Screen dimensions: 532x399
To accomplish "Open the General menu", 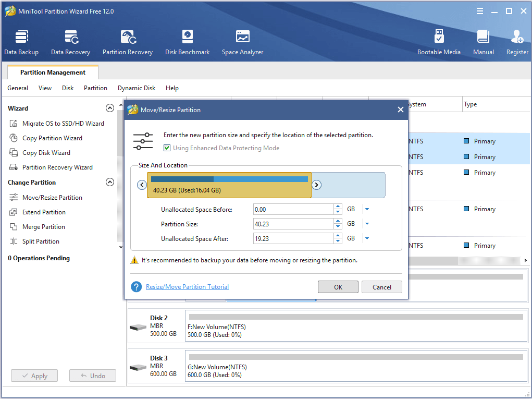I will pyautogui.click(x=18, y=88).
